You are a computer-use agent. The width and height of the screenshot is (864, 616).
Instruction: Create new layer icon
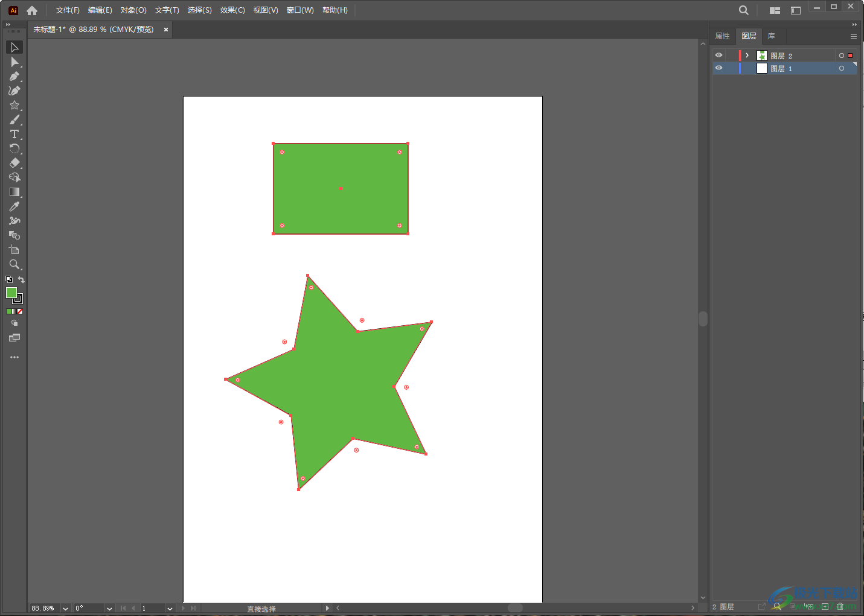click(x=825, y=606)
